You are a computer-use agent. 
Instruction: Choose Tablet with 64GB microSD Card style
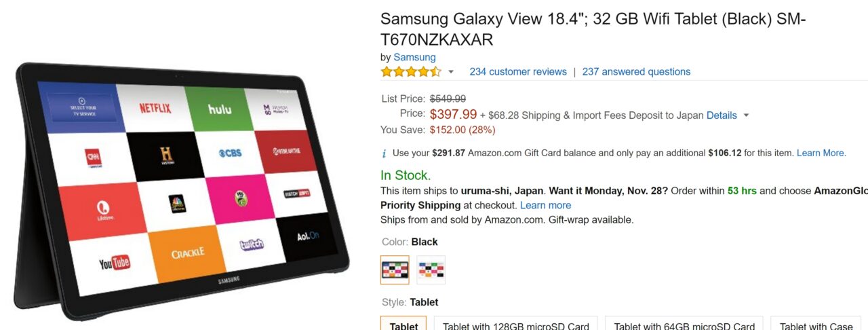click(x=684, y=325)
